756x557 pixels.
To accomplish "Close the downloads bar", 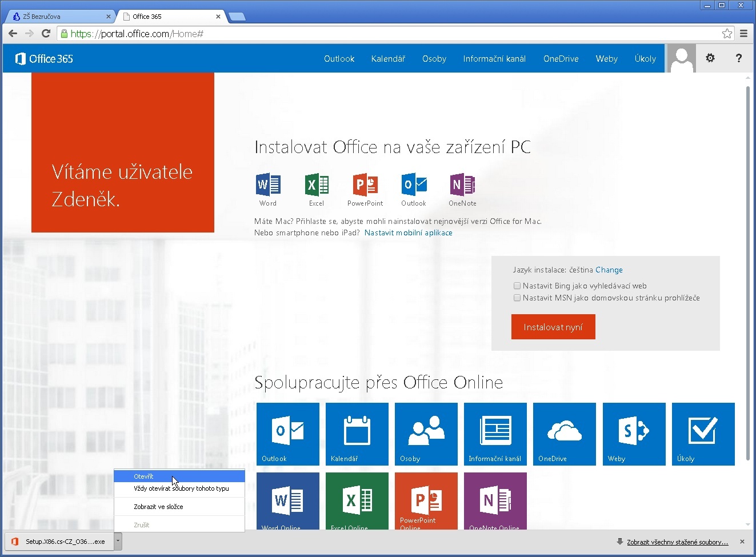I will tap(742, 542).
